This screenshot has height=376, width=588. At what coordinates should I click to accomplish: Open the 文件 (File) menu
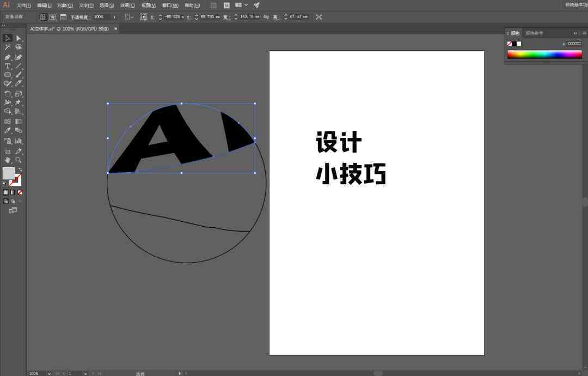[x=23, y=5]
